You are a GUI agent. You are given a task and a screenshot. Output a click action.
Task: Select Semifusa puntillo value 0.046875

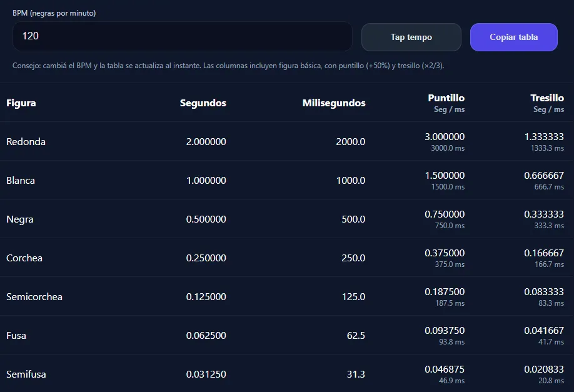(445, 369)
